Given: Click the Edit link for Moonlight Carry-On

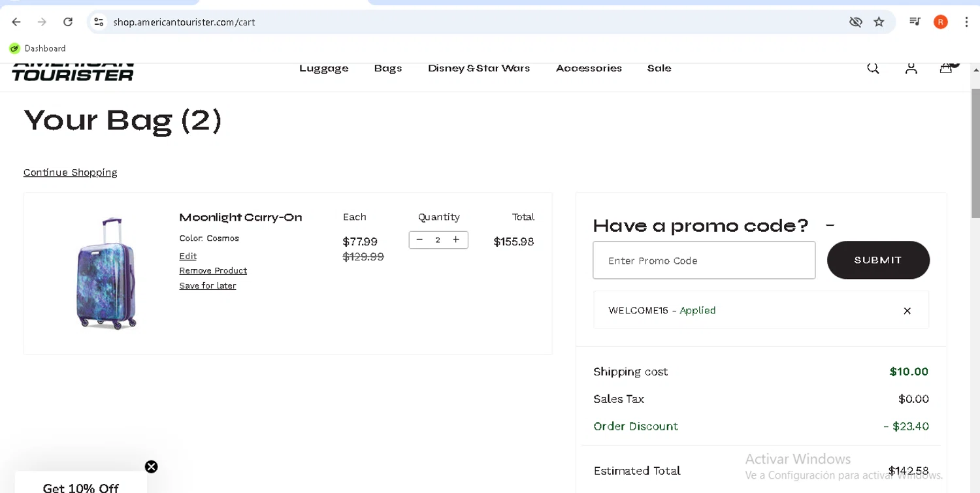Looking at the screenshot, I should point(188,256).
